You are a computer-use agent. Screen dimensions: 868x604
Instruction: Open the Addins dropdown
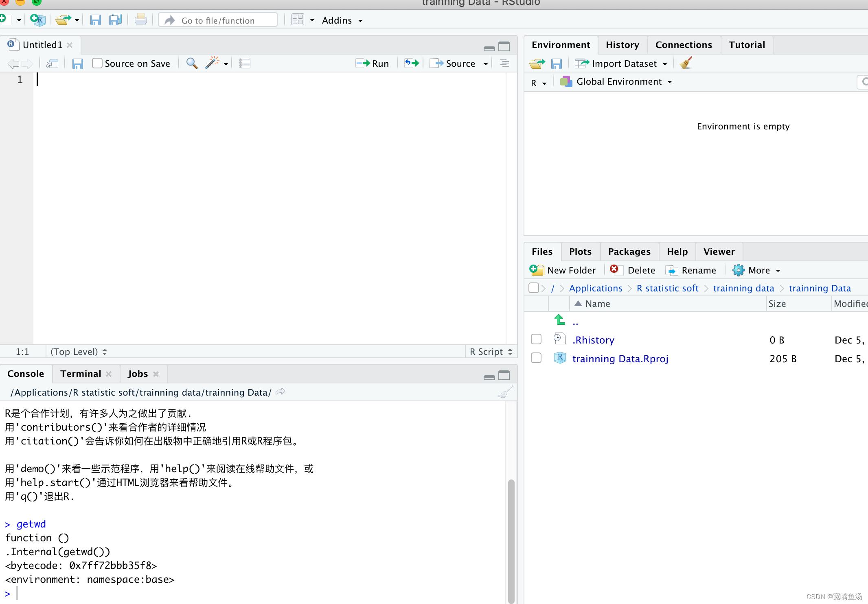click(342, 20)
